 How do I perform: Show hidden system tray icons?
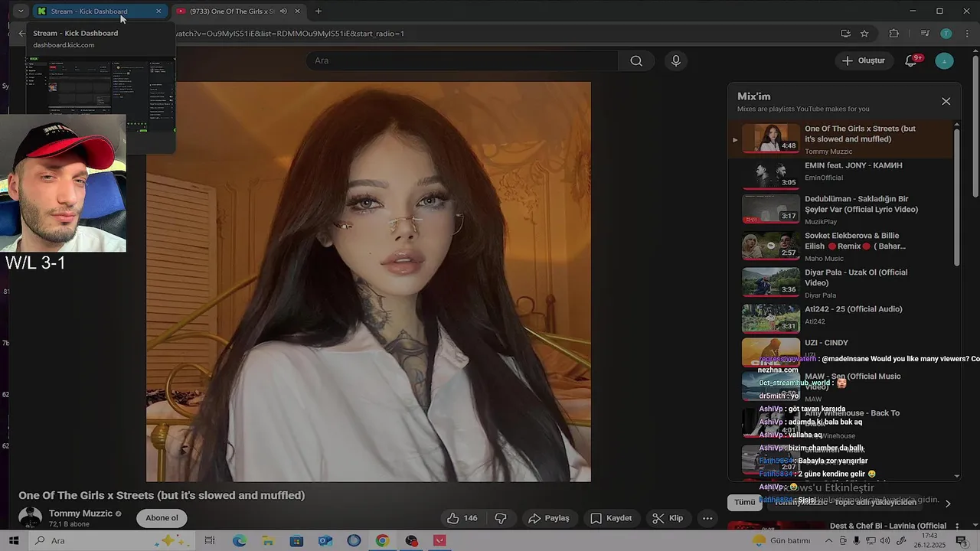828,540
